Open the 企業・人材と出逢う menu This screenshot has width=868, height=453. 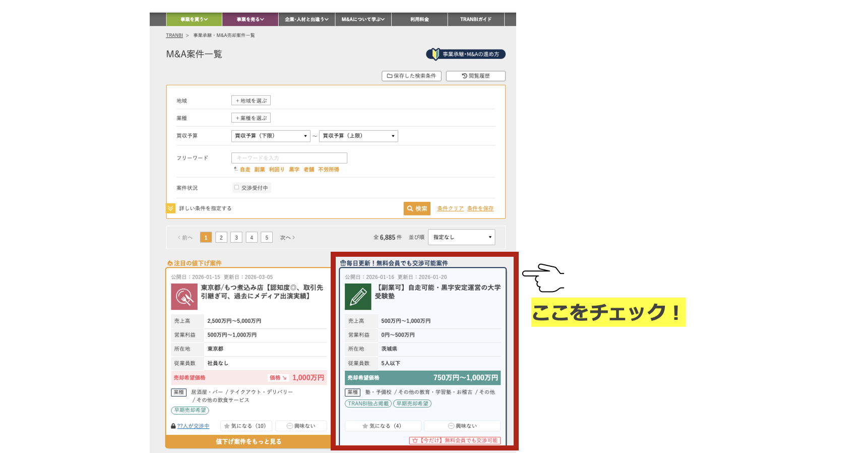coord(306,19)
